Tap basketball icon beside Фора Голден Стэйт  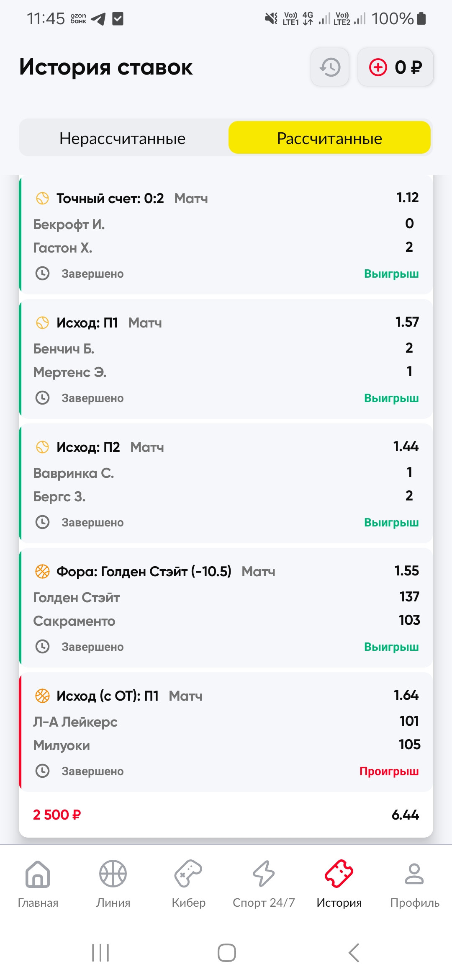tap(42, 571)
